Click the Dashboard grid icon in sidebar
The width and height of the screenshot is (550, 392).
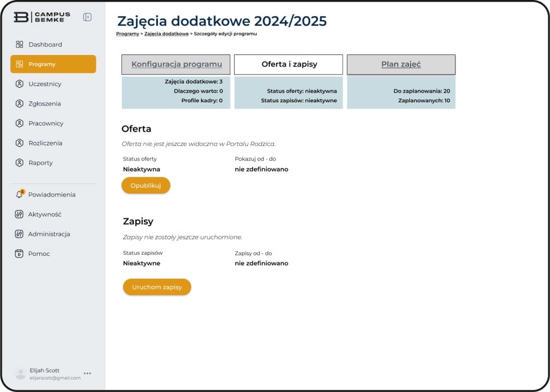tap(20, 45)
